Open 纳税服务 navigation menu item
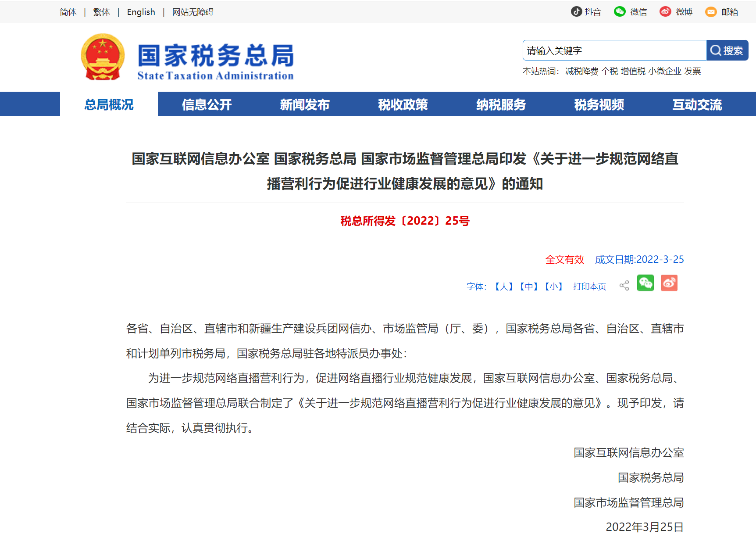756x548 pixels. click(501, 104)
